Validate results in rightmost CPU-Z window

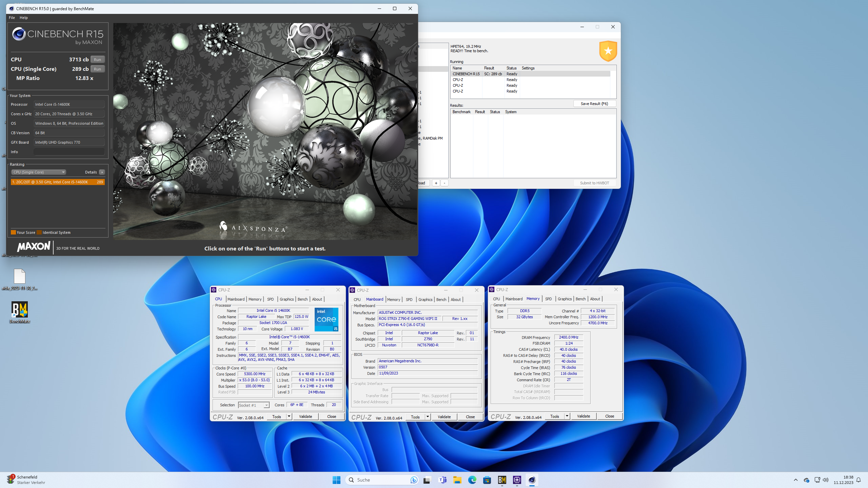583,416
